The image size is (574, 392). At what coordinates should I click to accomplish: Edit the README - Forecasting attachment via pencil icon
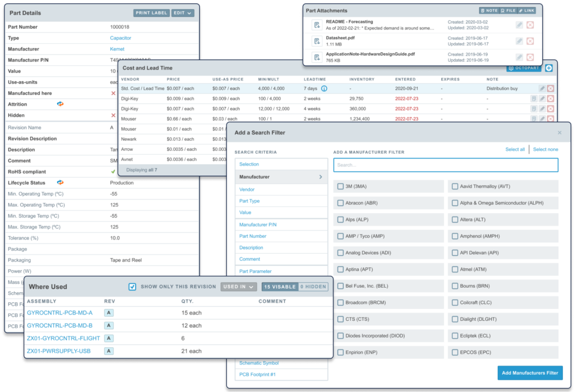tap(519, 25)
